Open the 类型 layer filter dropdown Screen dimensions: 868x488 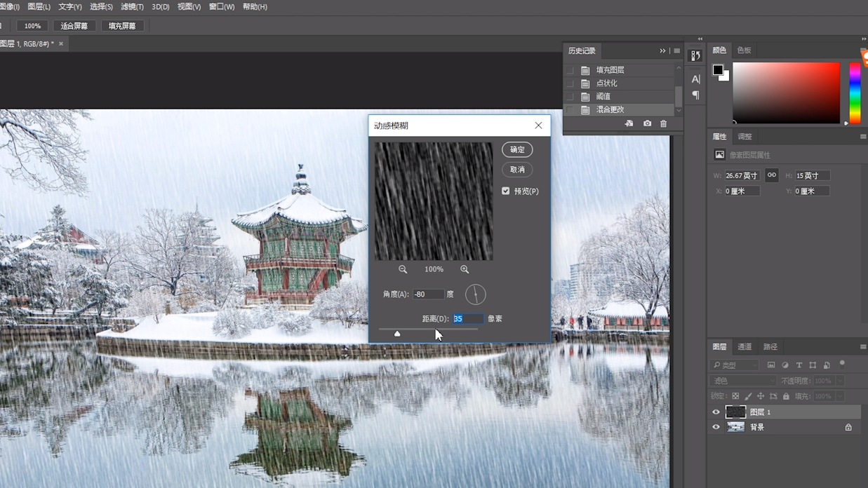(735, 365)
